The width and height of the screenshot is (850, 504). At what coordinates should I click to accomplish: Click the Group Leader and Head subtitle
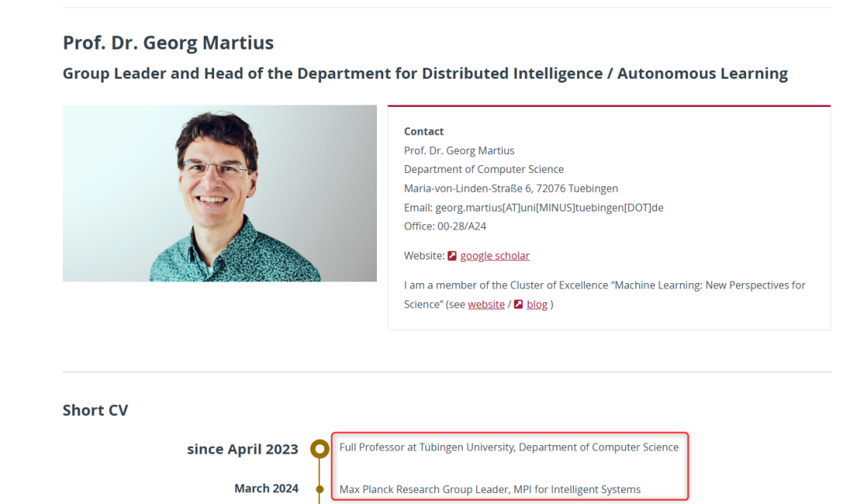[425, 73]
